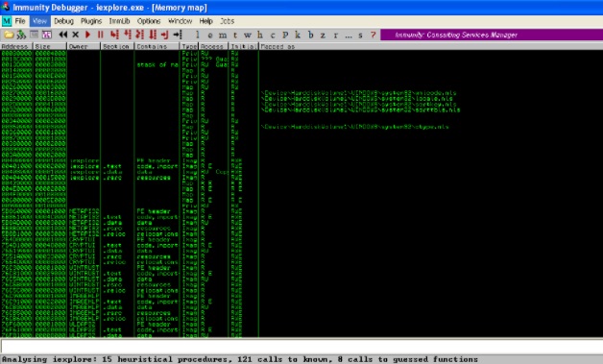Show handles with the 'h' icon
The image size is (603, 364).
pos(260,35)
